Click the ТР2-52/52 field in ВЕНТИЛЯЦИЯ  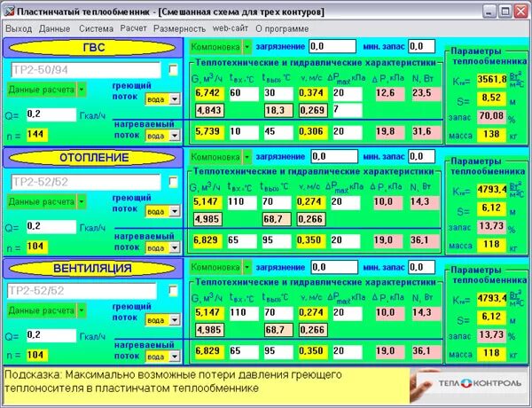click(x=82, y=291)
